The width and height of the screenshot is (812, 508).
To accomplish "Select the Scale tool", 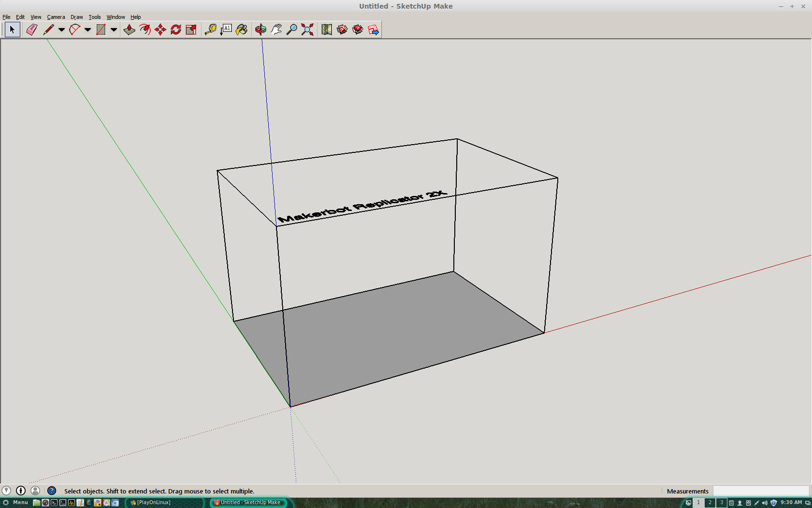I will (191, 30).
